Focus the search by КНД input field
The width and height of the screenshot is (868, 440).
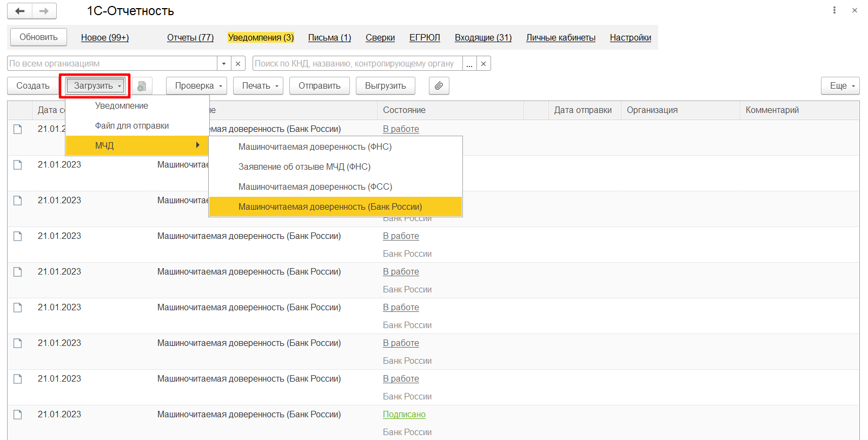tap(357, 64)
